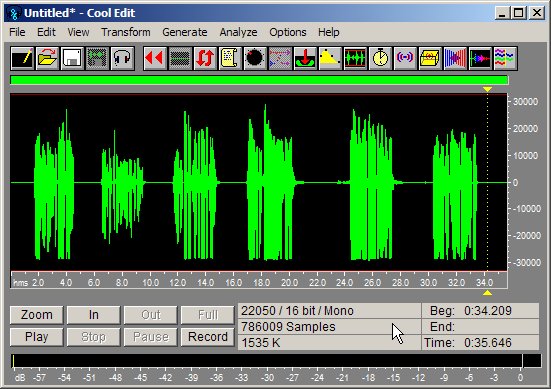Click the grayed waveform icon beside Save

[97, 58]
